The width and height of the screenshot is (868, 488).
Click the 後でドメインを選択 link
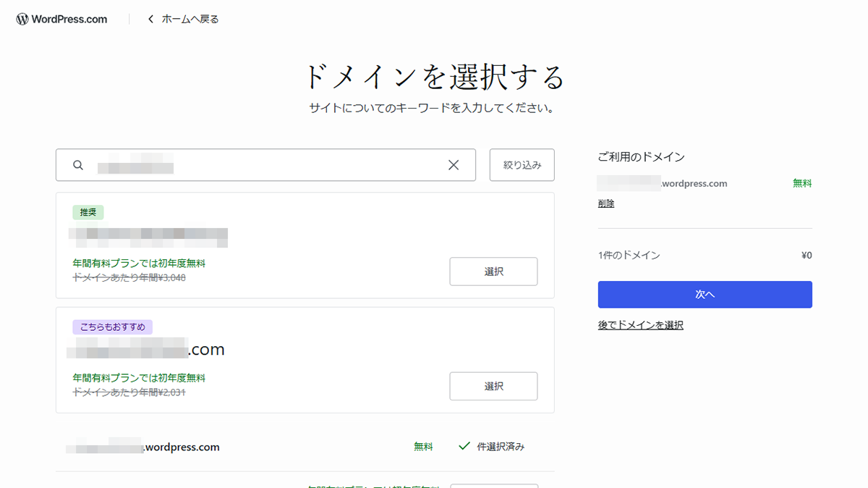coord(640,324)
